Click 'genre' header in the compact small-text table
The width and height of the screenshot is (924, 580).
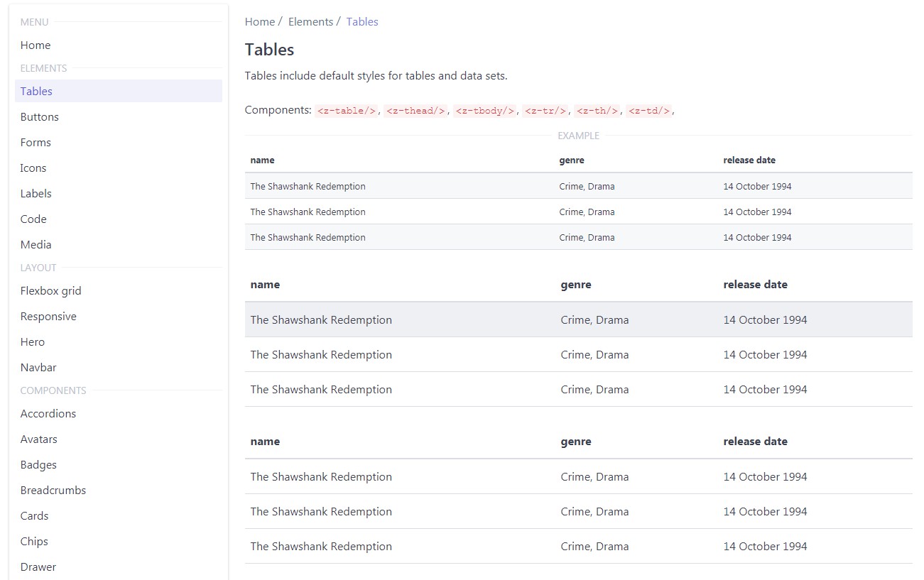[x=572, y=160]
